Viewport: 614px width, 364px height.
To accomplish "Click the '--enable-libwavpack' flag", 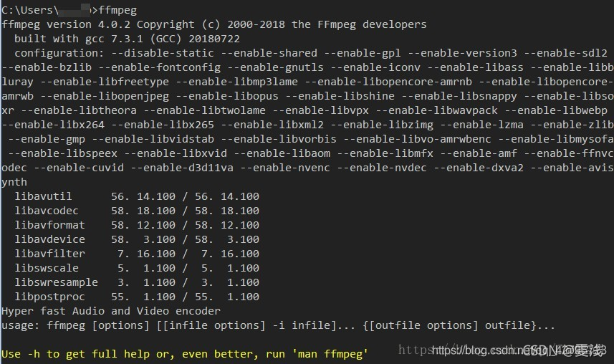I will 436,110.
